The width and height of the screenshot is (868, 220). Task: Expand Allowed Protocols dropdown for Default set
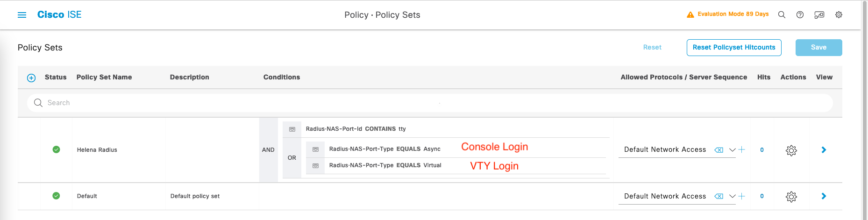click(x=732, y=196)
